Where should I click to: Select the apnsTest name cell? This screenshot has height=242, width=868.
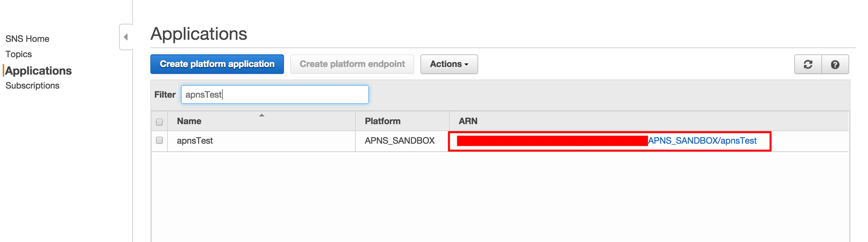click(x=261, y=141)
